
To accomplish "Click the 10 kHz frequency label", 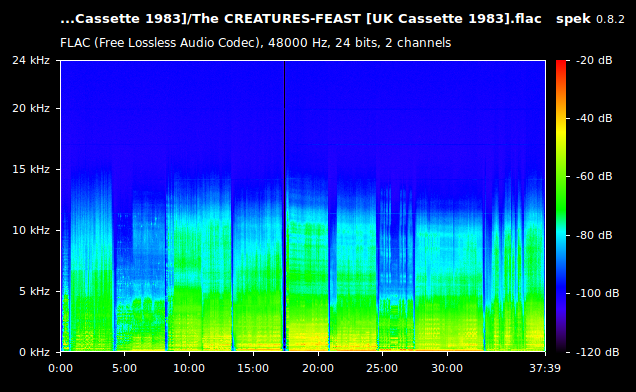I will tap(31, 230).
